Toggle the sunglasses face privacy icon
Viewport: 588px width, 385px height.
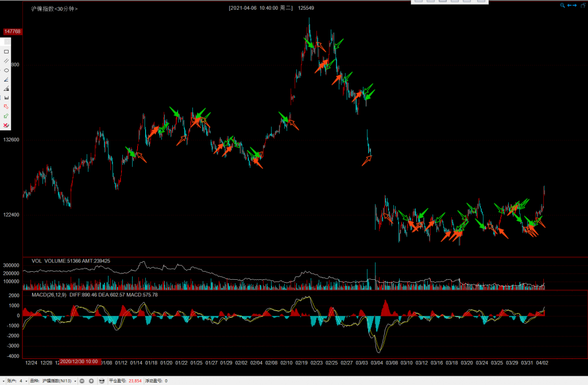(102, 380)
